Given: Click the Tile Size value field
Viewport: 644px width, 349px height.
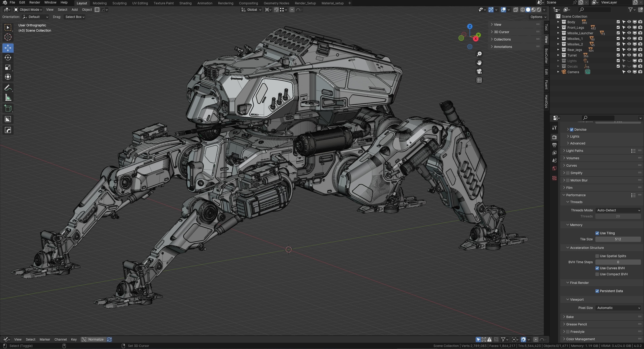Looking at the screenshot, I should pos(618,239).
